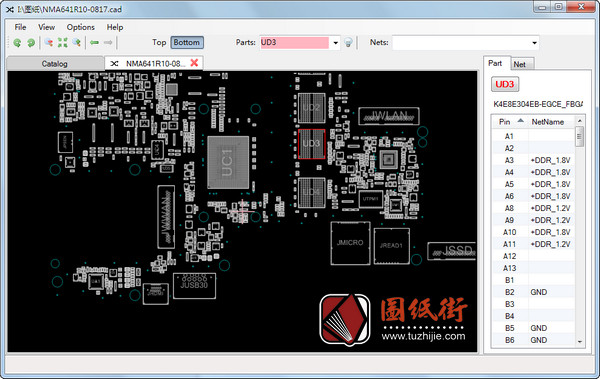Click the JUSB30 connector on the board

(x=194, y=286)
